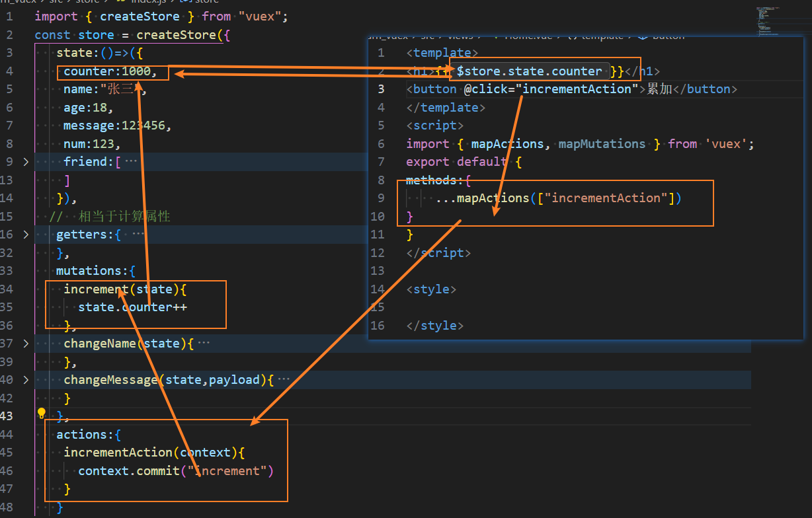Screen dimensions: 812x518
Task: Click the methods:{ line in Home.vue
Action: point(438,180)
